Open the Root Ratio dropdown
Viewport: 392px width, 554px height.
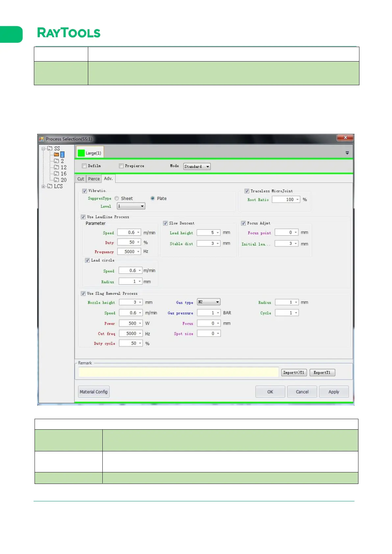coord(297,200)
